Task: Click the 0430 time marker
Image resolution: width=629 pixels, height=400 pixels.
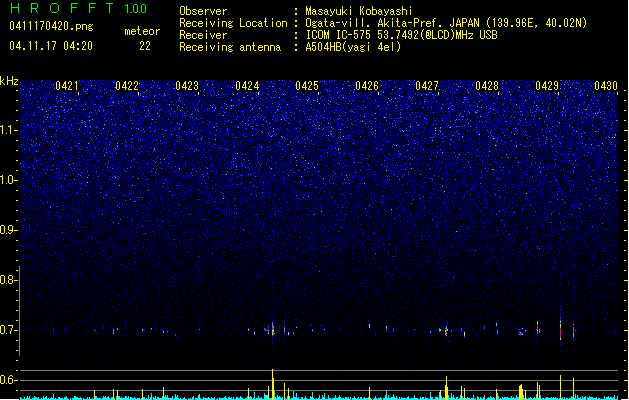Action: (606, 86)
